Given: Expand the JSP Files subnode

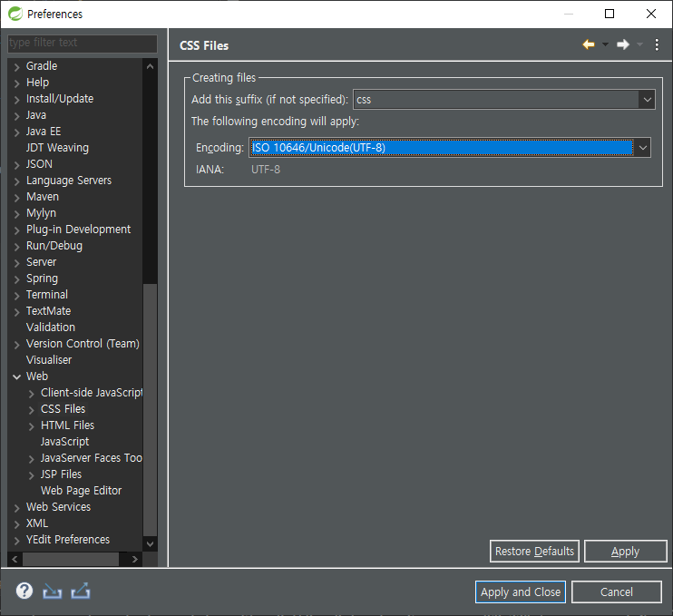Looking at the screenshot, I should (32, 474).
